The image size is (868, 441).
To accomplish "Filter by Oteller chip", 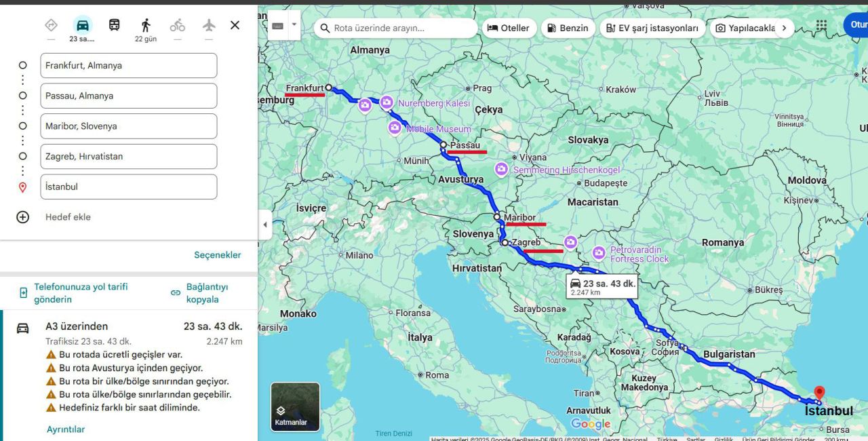I will point(509,28).
